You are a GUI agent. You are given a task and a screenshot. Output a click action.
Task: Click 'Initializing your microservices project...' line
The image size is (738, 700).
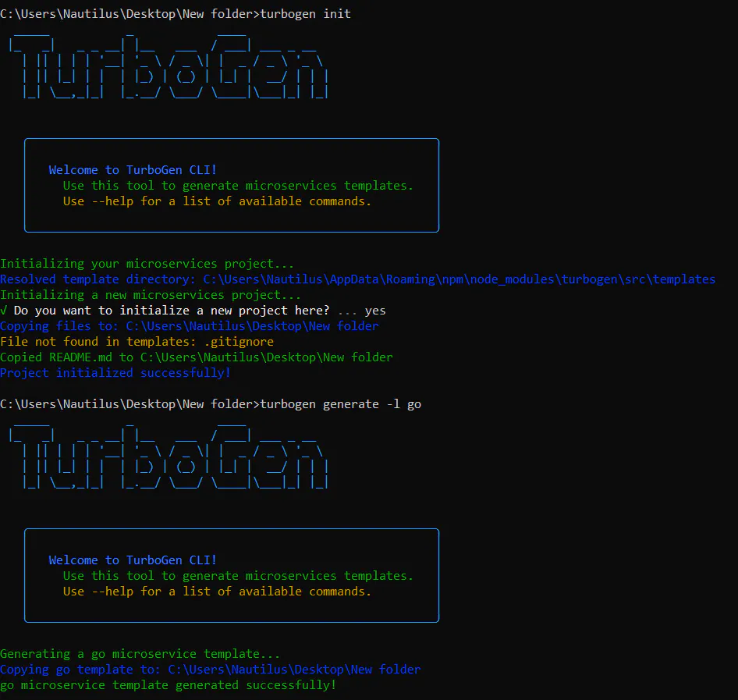(x=147, y=264)
